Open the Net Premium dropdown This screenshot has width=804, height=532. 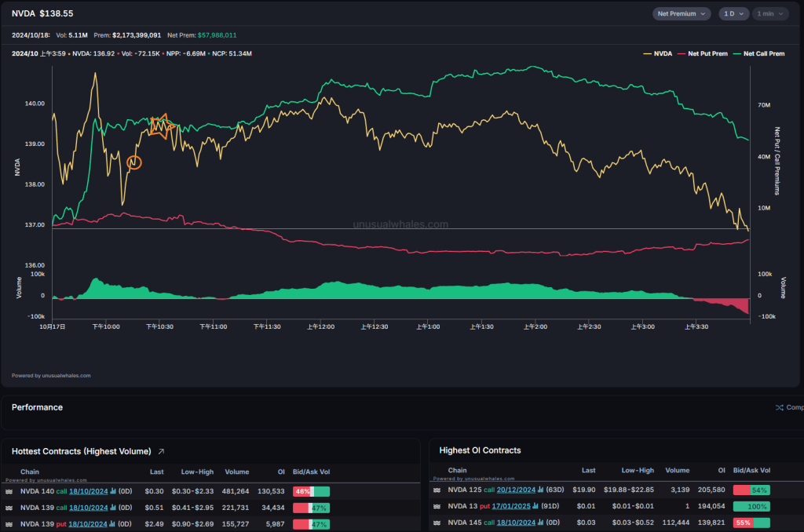click(681, 13)
